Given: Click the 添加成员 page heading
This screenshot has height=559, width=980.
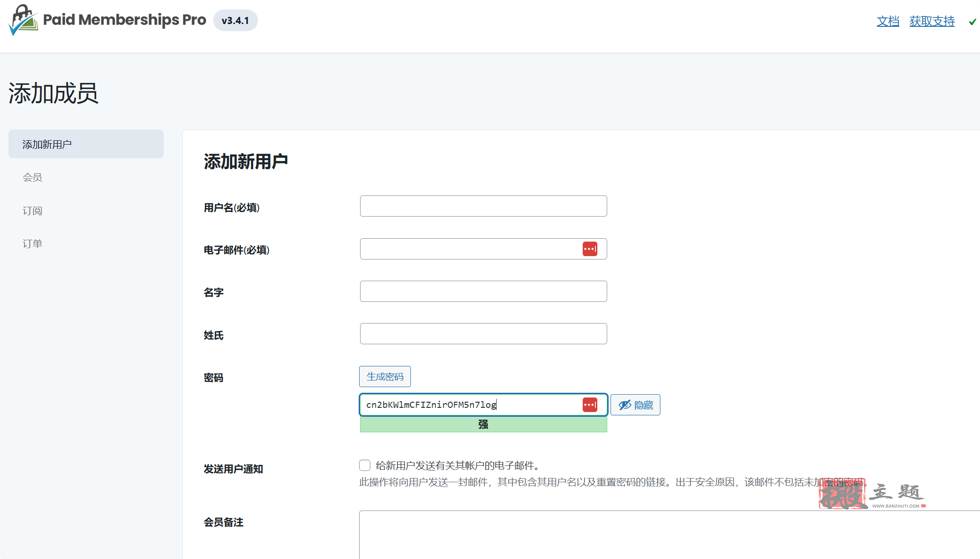Looking at the screenshot, I should pyautogui.click(x=53, y=93).
